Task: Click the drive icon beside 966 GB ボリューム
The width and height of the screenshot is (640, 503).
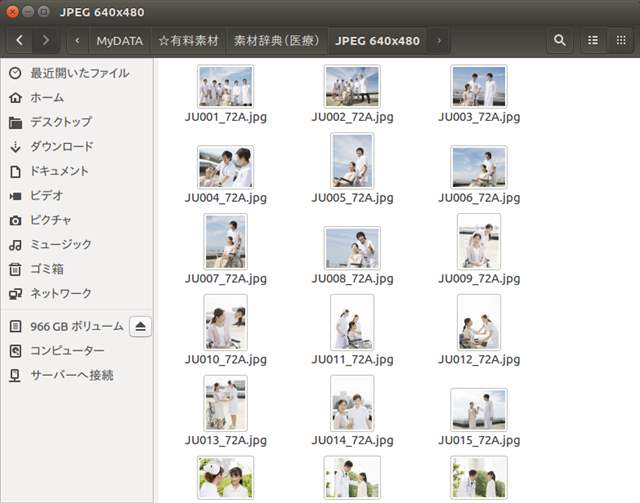Action: point(16,326)
